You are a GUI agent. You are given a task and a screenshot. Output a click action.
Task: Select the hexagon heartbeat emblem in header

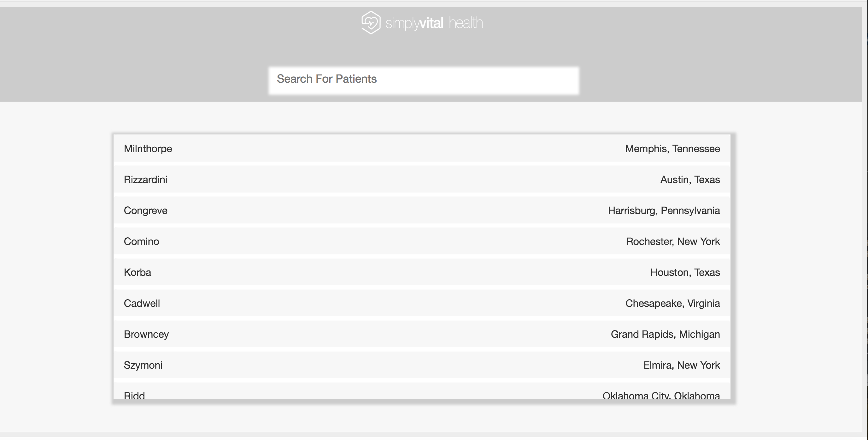point(371,22)
